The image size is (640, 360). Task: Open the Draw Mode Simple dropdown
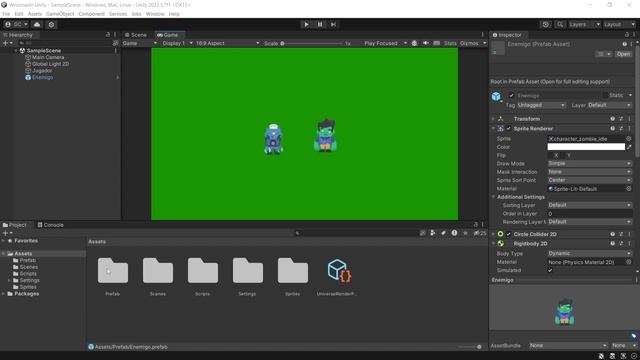point(589,163)
